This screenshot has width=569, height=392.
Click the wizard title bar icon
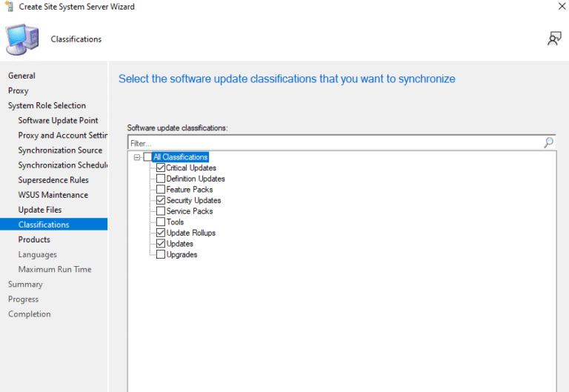9,7
